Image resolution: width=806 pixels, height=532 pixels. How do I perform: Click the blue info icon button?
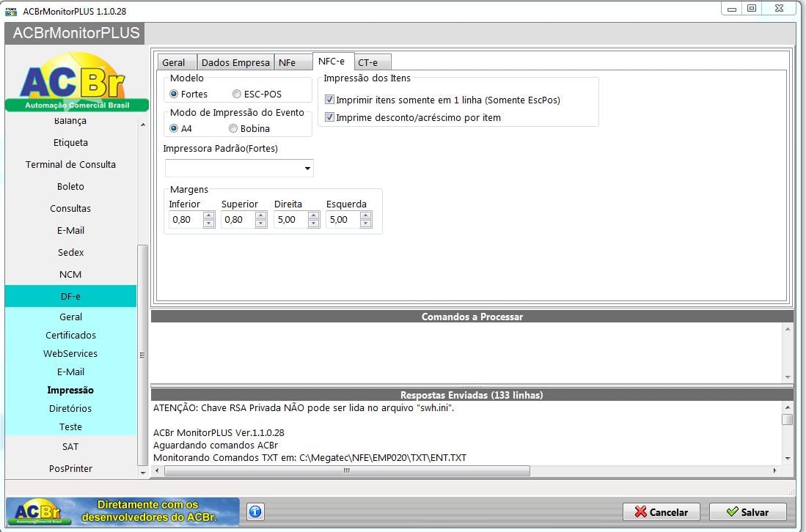click(x=255, y=511)
